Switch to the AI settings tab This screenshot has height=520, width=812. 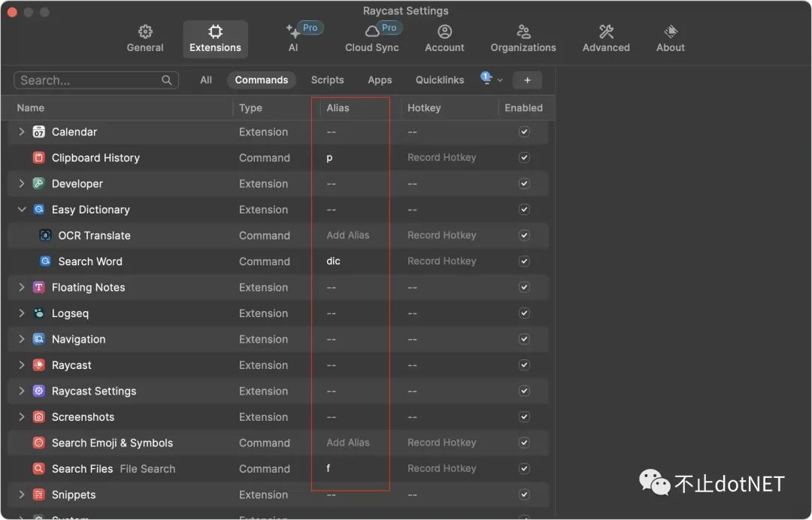pos(293,39)
